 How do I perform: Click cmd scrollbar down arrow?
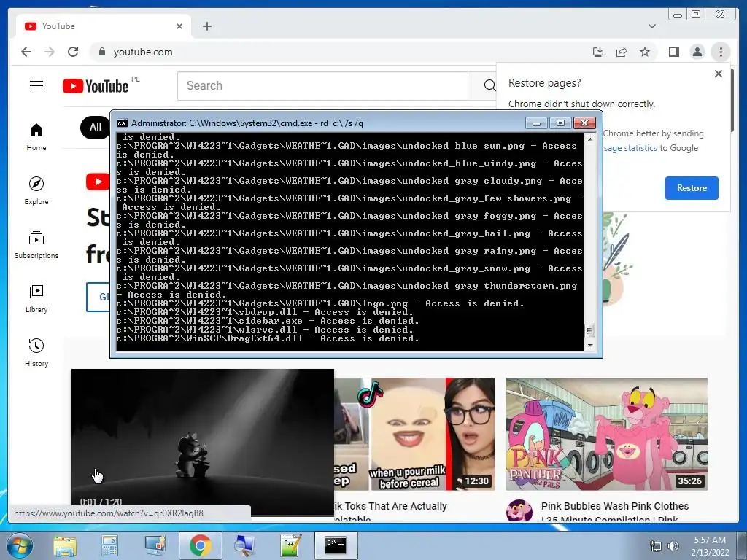point(589,346)
